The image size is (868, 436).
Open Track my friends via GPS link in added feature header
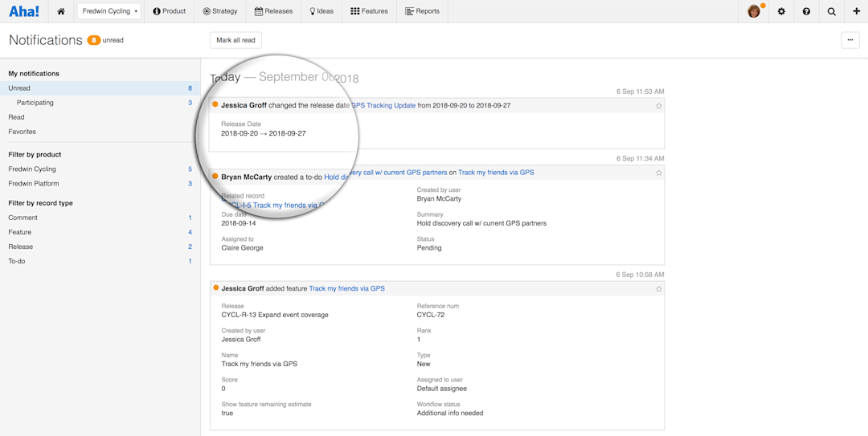346,288
